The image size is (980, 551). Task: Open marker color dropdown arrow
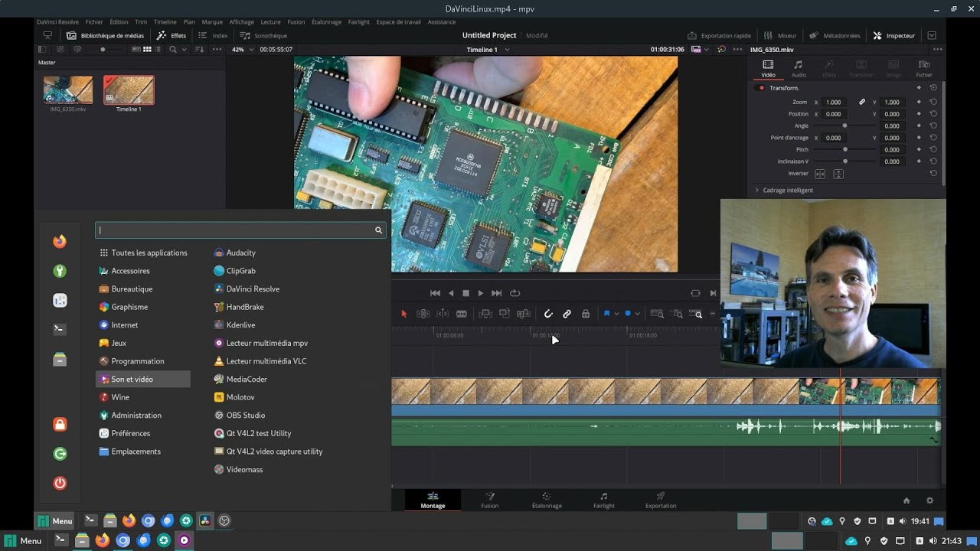click(x=637, y=314)
